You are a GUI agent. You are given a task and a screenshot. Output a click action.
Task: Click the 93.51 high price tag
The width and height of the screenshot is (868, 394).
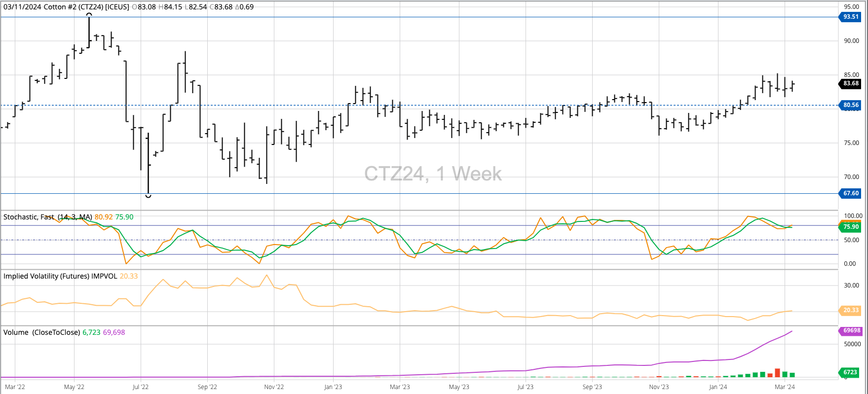click(x=851, y=17)
